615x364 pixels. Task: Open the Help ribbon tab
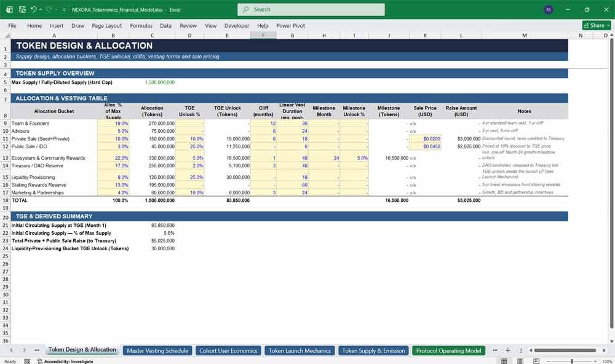coord(263,25)
